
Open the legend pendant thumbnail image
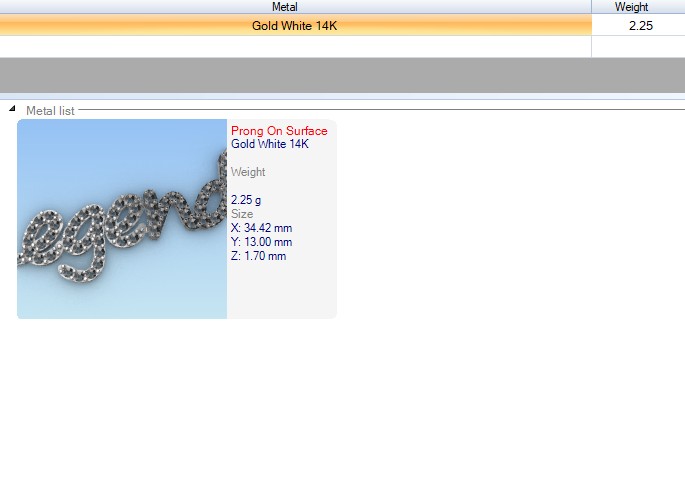(x=122, y=219)
